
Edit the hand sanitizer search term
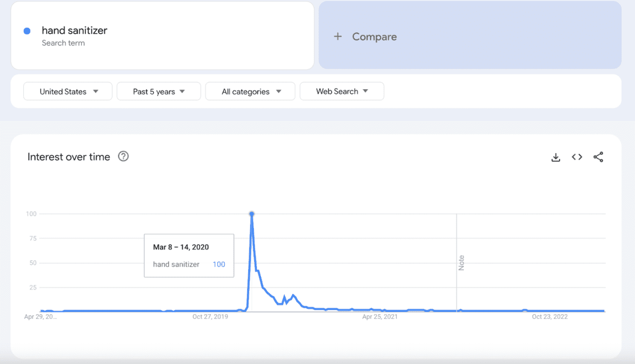tap(74, 31)
